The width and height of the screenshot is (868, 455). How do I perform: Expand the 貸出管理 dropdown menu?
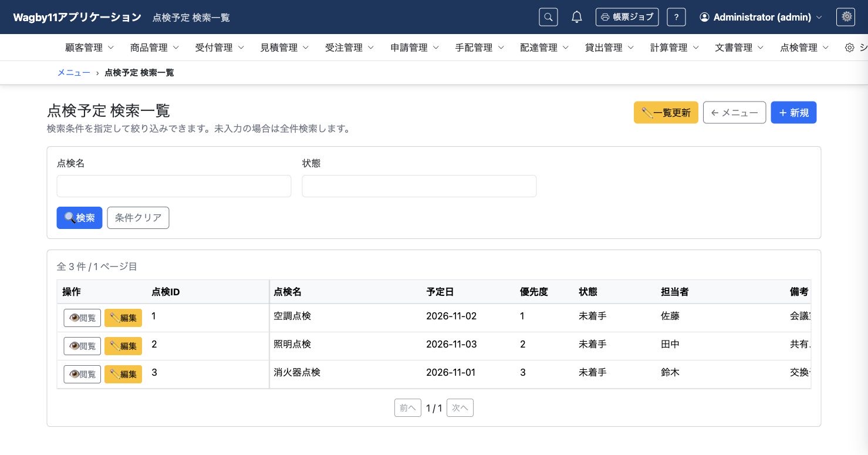click(x=610, y=48)
